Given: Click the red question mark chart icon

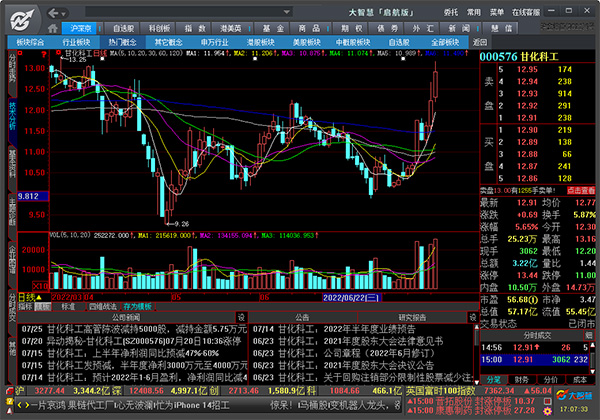Looking at the screenshot, I should coord(44,54).
